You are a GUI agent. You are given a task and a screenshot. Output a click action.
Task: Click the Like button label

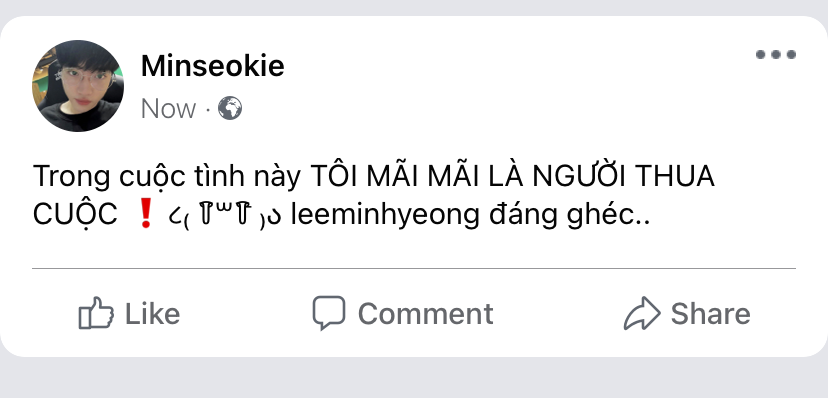[153, 314]
